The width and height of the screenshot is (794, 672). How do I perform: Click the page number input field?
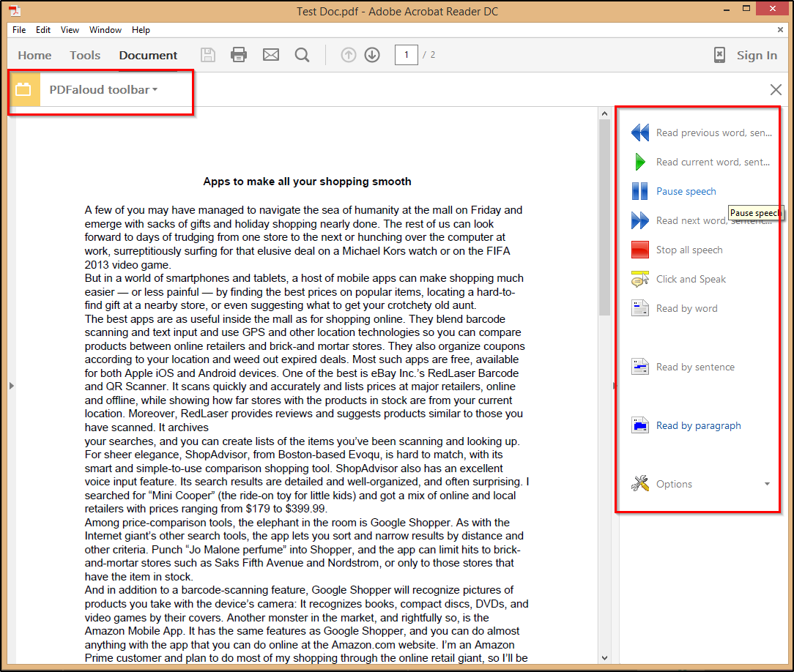tap(406, 55)
